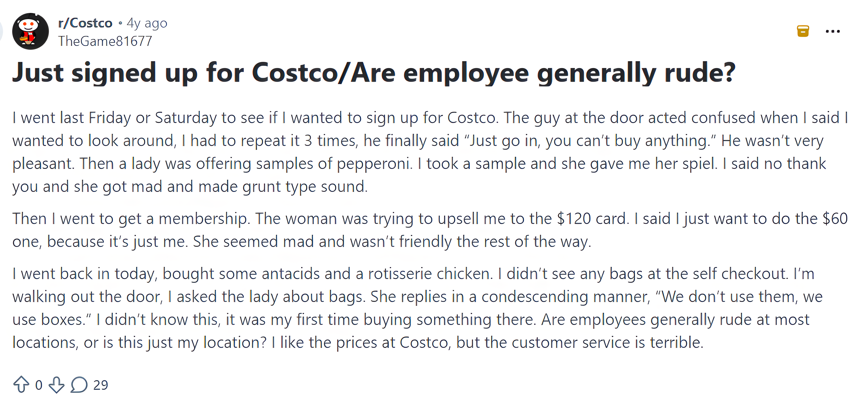Click the comment count 29
This screenshot has width=868, height=416.
pyautogui.click(x=100, y=385)
